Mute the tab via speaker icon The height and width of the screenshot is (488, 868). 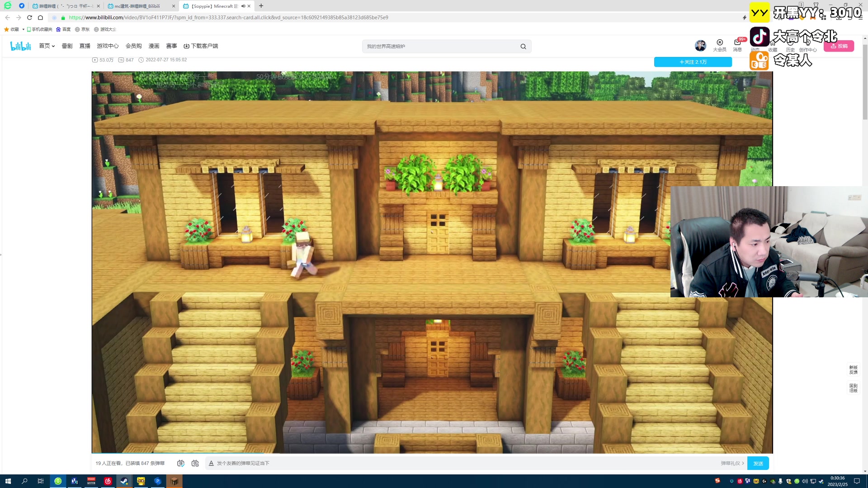tap(243, 6)
